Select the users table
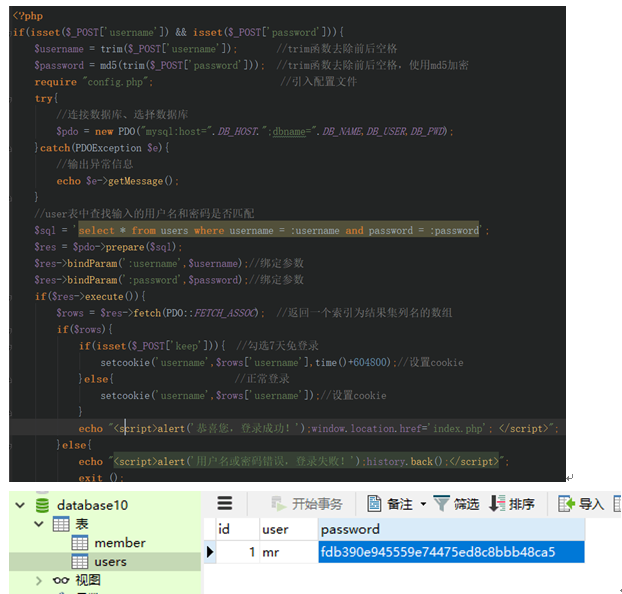 (110, 562)
